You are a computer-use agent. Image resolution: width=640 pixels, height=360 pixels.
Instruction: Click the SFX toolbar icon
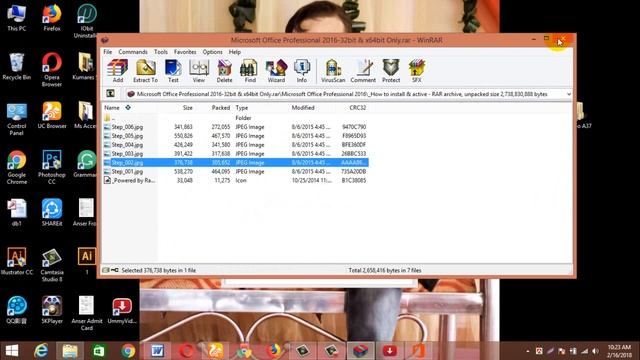coord(416,71)
